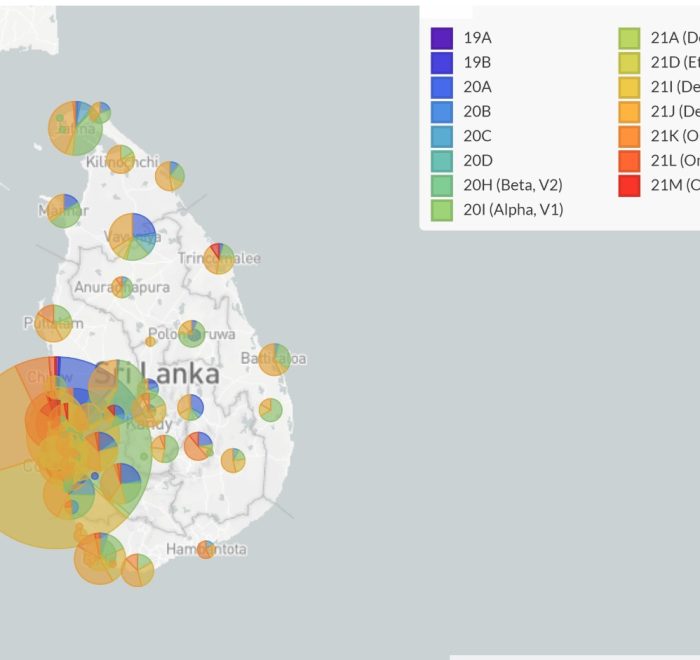700x660 pixels.
Task: Click the Trincomalee pie chart marker
Action: click(219, 259)
